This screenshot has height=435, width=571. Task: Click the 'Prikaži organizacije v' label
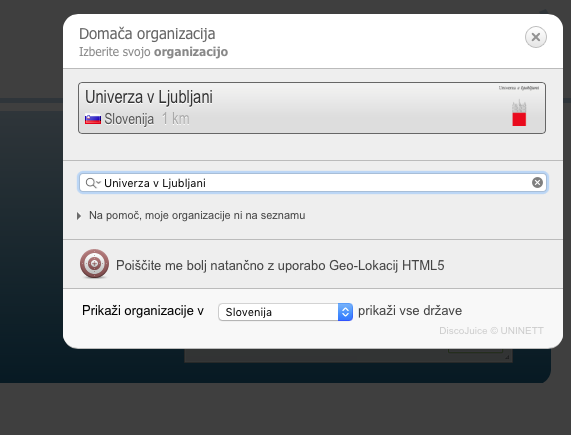pos(143,311)
